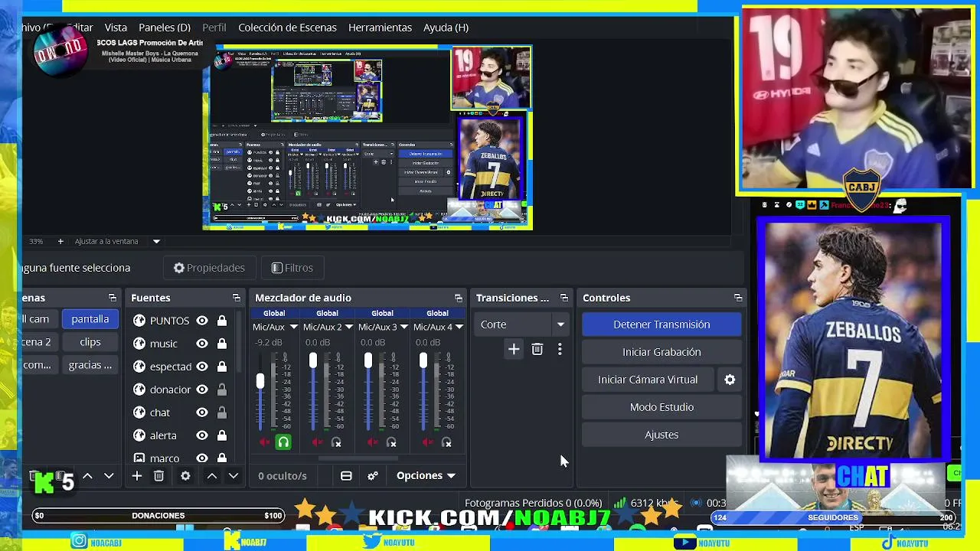Lock the donacion source
Viewport: 980px width, 551px height.
222,390
